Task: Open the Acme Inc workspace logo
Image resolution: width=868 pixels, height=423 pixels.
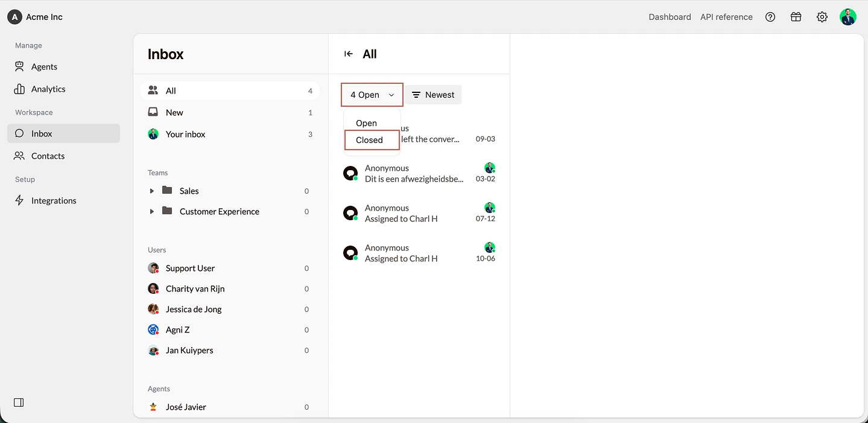Action: pos(14,17)
